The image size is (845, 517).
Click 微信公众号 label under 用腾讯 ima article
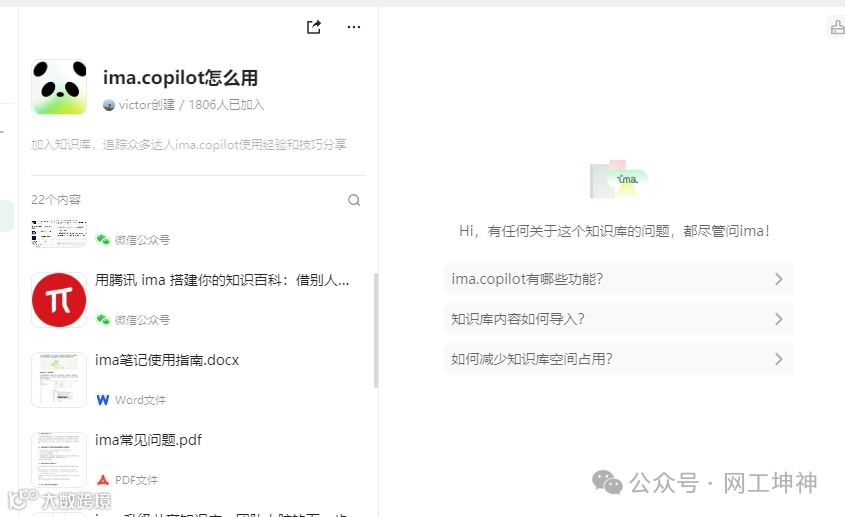[x=142, y=320]
